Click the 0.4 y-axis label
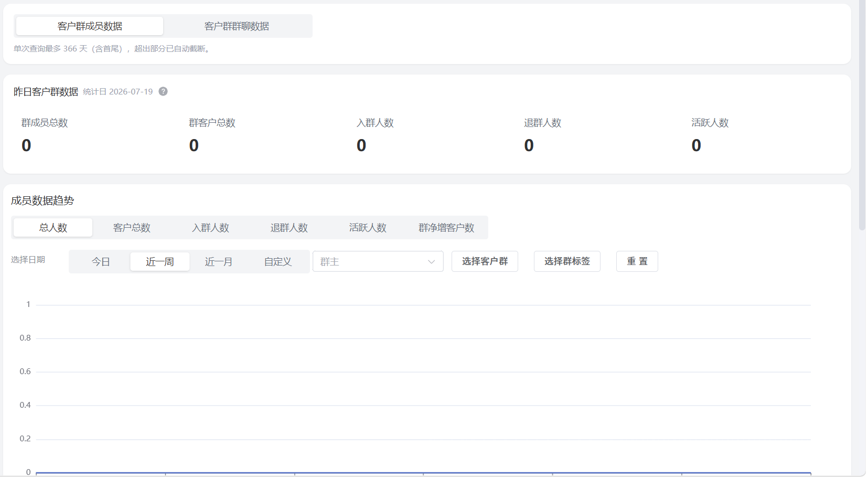This screenshot has width=868, height=477. tap(25, 405)
